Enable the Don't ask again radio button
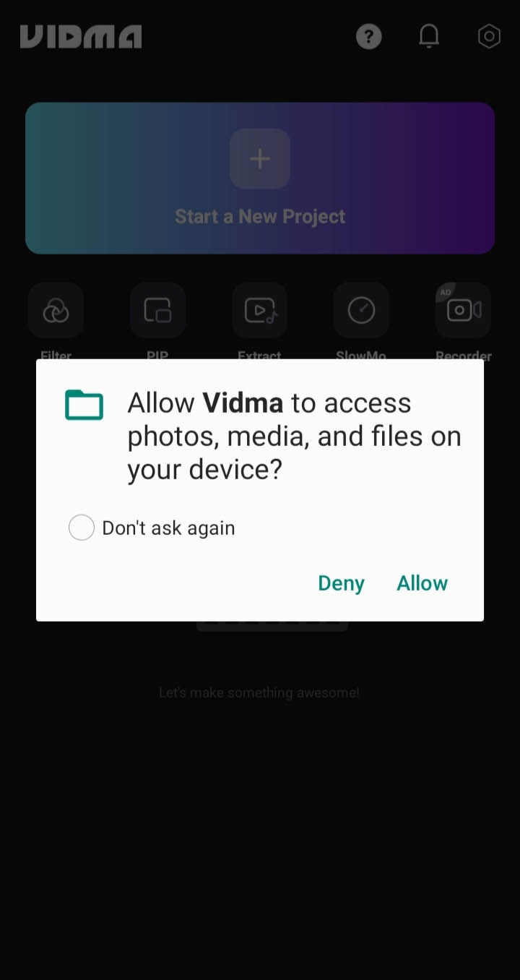Screen dimensions: 520x980 pyautogui.click(x=82, y=528)
